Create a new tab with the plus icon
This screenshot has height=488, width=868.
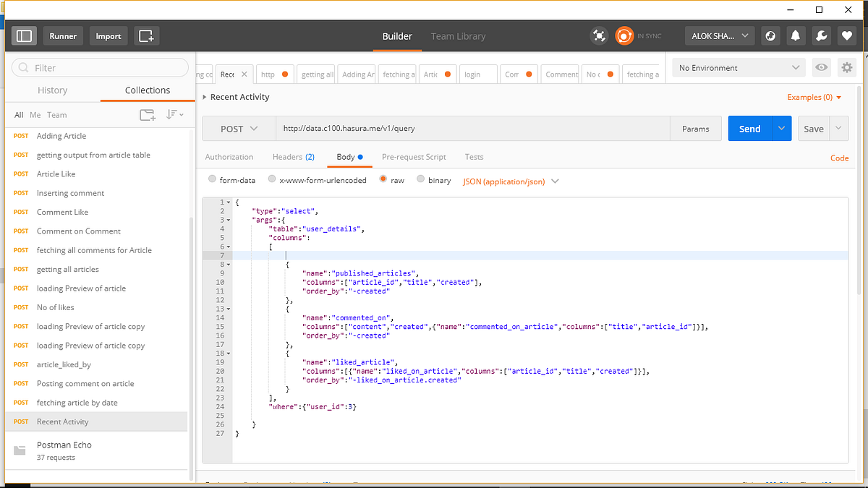click(148, 35)
